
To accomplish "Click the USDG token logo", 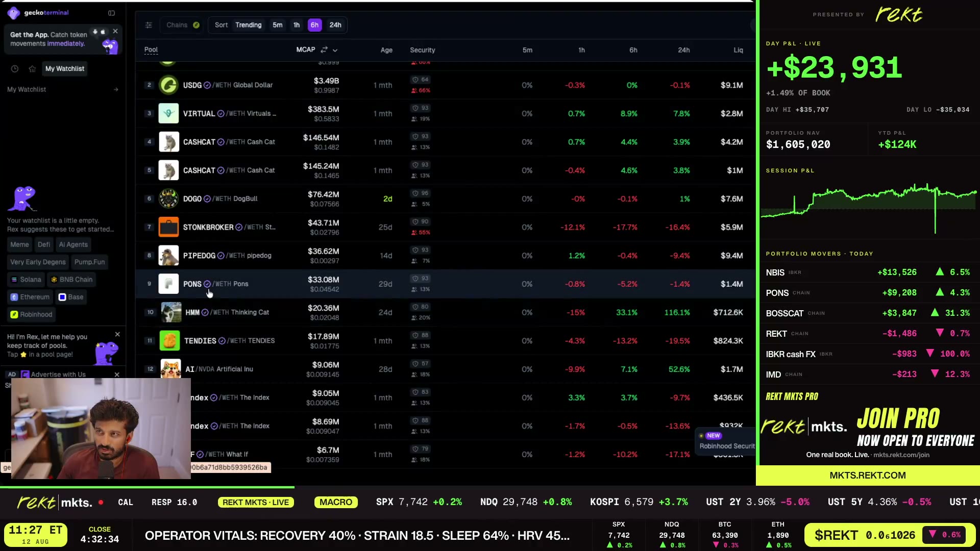I will tap(168, 85).
